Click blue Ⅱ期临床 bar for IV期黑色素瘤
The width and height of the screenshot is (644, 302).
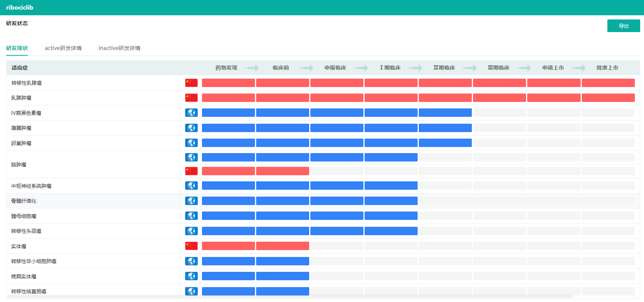pos(445,113)
